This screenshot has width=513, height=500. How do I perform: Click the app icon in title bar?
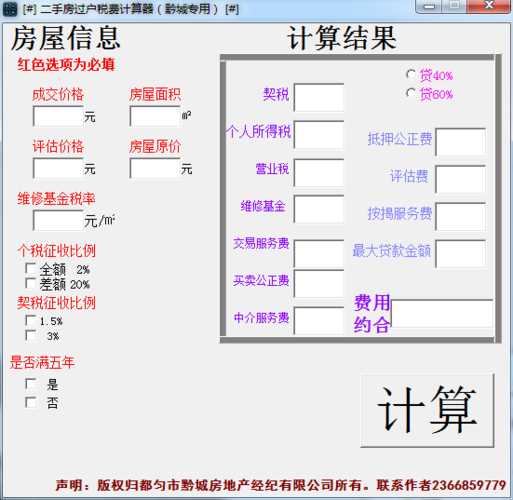[9, 9]
